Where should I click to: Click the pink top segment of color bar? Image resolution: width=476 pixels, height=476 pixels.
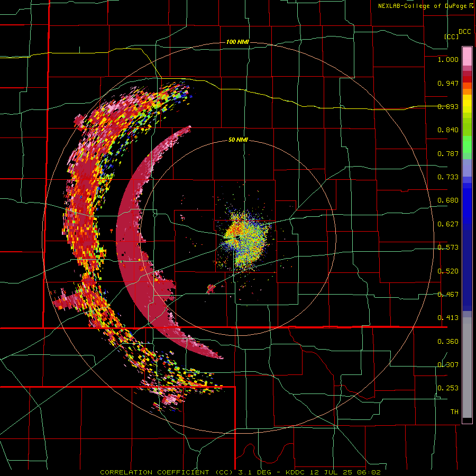click(x=467, y=56)
